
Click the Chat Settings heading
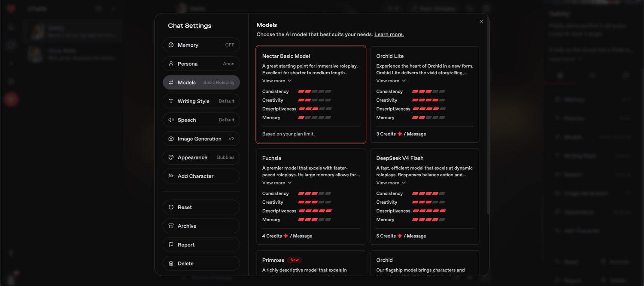click(190, 26)
